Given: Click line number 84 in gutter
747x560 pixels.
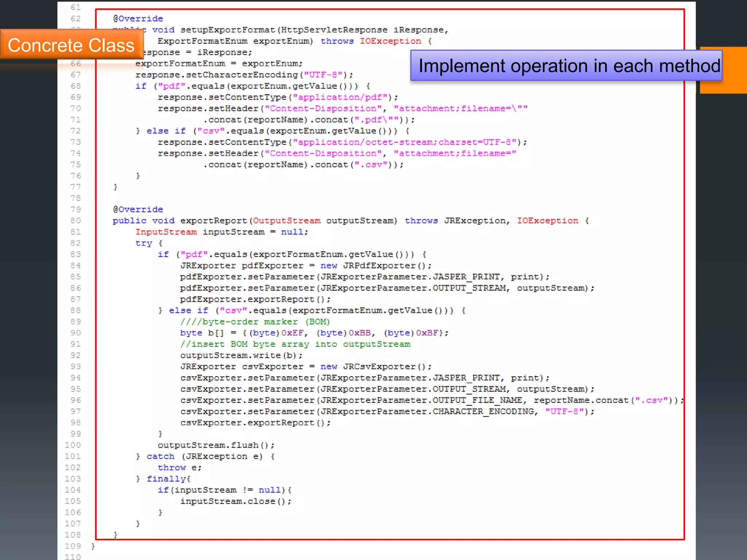Looking at the screenshot, I should [x=75, y=266].
